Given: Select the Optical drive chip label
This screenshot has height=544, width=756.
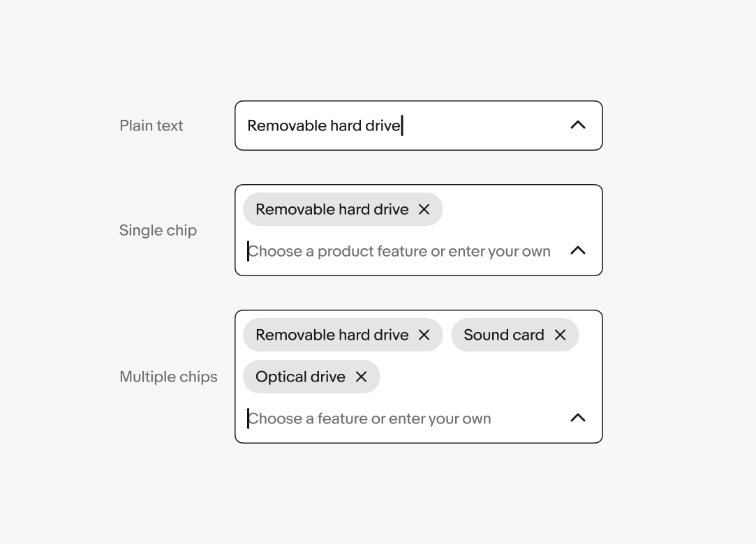Looking at the screenshot, I should click(300, 377).
